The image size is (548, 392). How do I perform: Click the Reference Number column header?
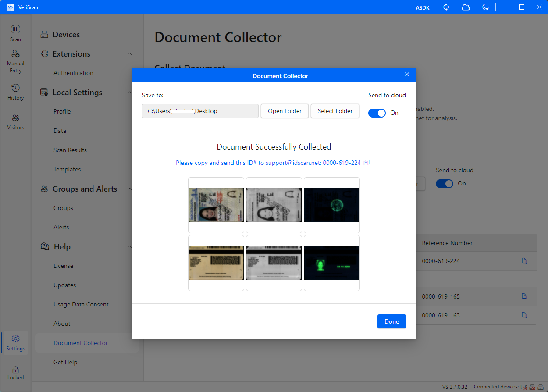pyautogui.click(x=447, y=243)
